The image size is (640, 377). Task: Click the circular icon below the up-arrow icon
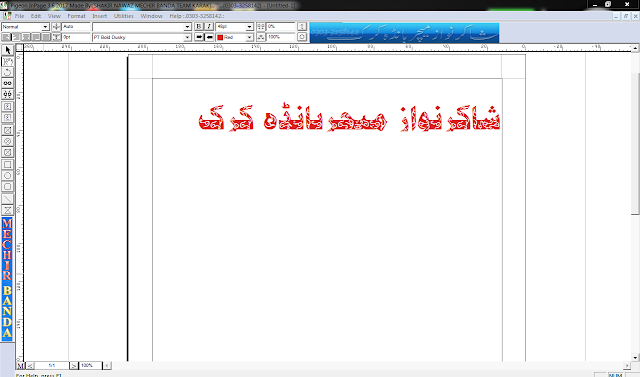click(302, 37)
